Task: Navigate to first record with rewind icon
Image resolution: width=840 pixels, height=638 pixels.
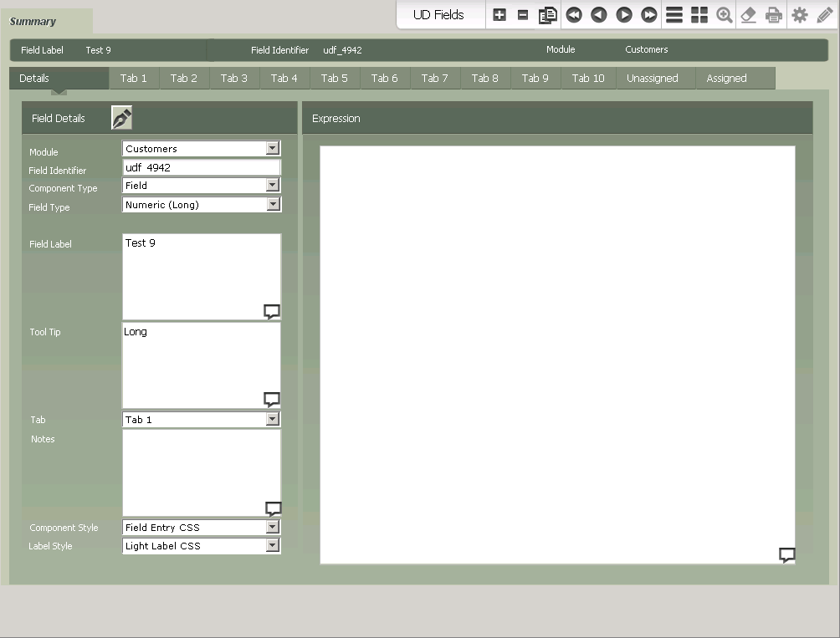Action: 573,14
